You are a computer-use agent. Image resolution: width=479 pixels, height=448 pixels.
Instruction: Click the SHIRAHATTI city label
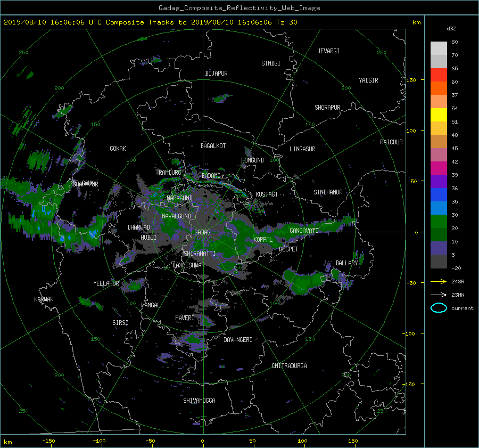click(x=200, y=254)
